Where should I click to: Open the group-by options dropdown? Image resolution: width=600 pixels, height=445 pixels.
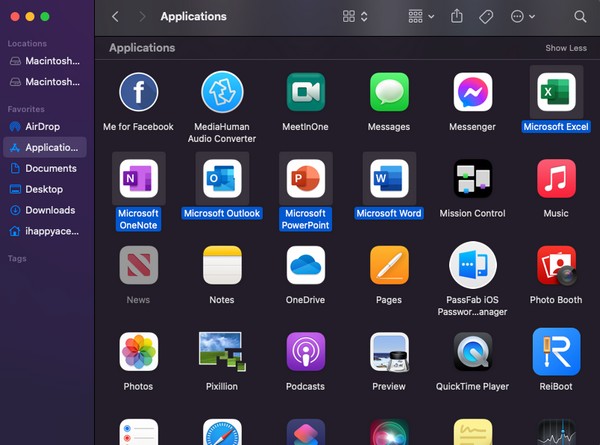pos(421,16)
